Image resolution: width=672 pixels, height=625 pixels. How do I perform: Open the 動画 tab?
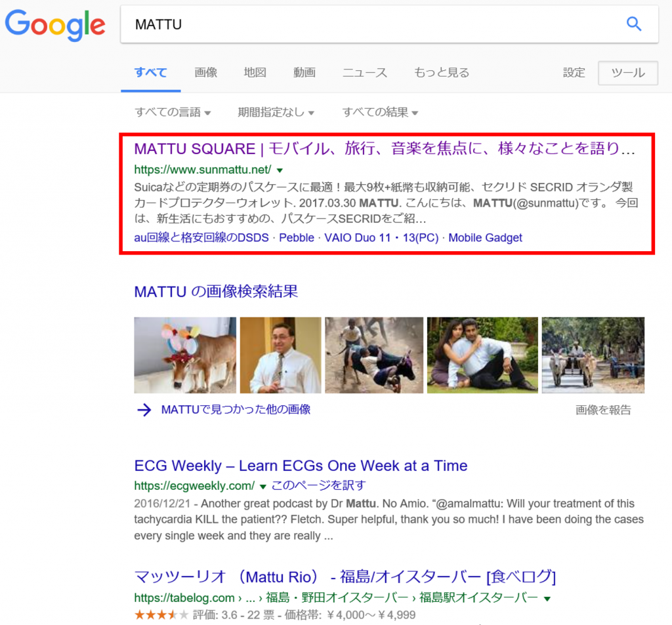(x=304, y=72)
